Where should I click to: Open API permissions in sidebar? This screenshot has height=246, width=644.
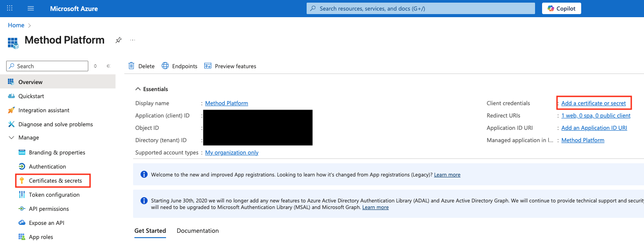coord(49,209)
